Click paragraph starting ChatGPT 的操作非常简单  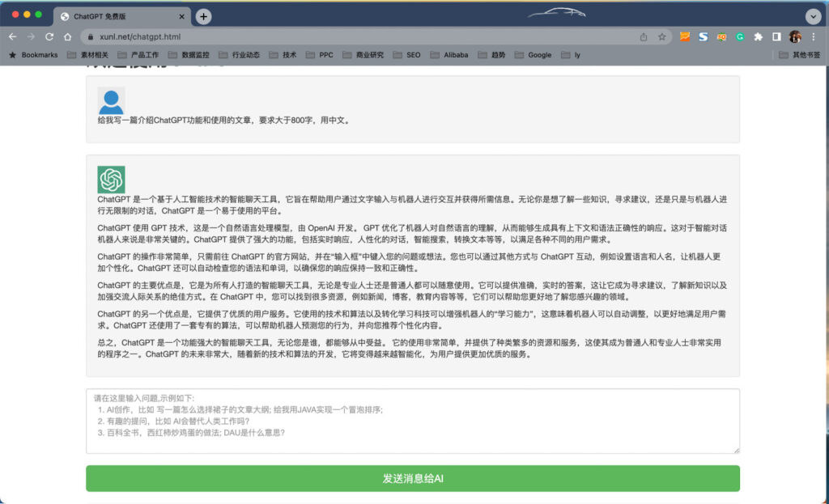409,262
